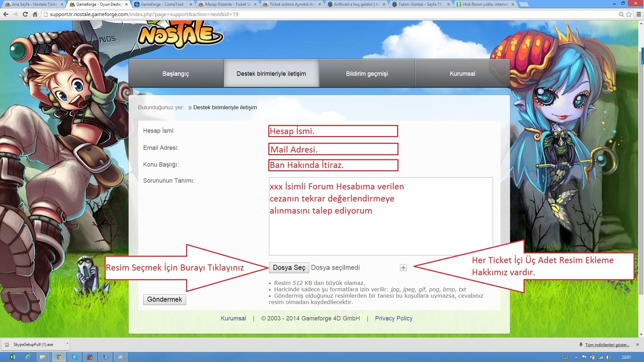Click Tüm indirilenleri göster link
This screenshot has height=362, width=644.
click(x=607, y=345)
